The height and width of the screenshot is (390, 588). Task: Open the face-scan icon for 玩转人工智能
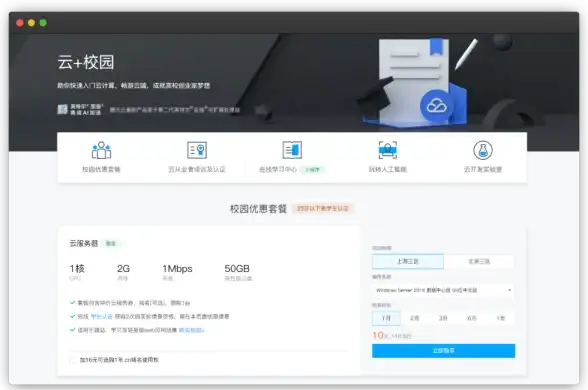pyautogui.click(x=387, y=150)
